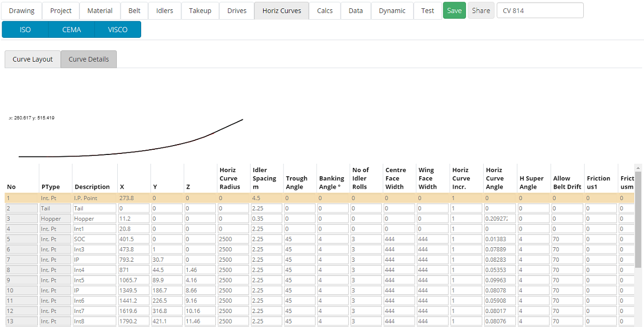This screenshot has width=644, height=327.
Task: Edit horiz curve angle 0.07889 field
Action: coord(500,249)
